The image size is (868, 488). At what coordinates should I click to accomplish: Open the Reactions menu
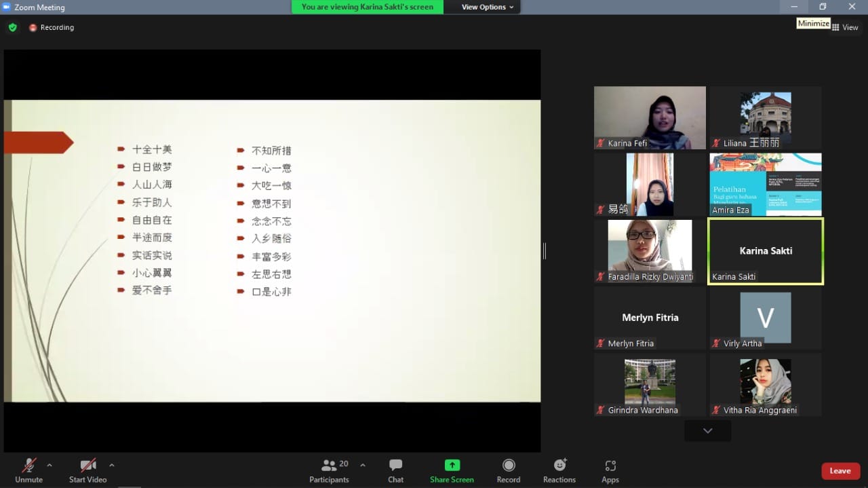(559, 470)
